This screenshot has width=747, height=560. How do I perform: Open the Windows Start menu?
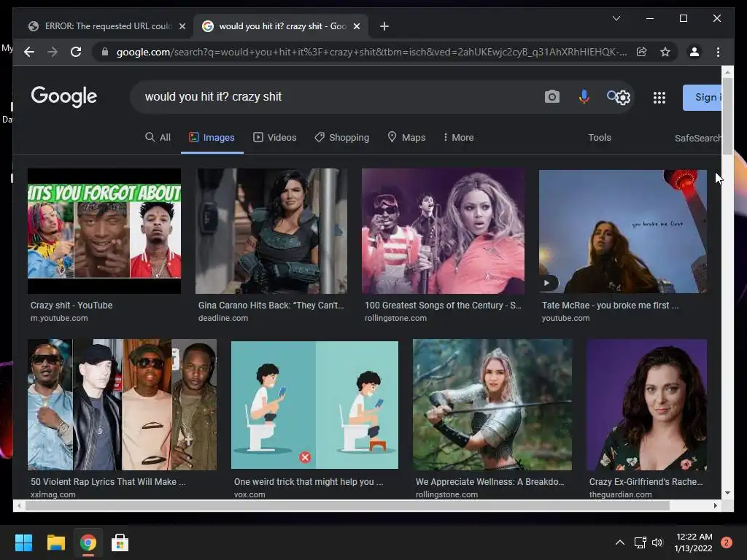(x=23, y=542)
